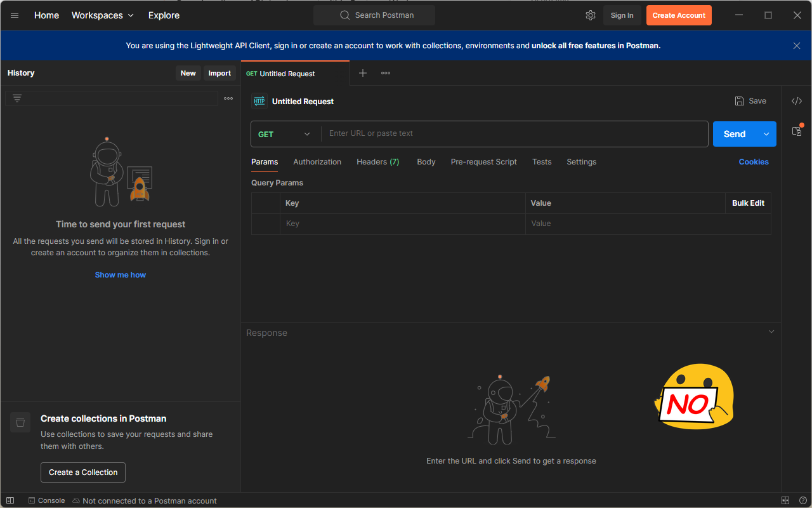
Task: Dismiss the blue Lightweight API Client banner
Action: pos(797,46)
